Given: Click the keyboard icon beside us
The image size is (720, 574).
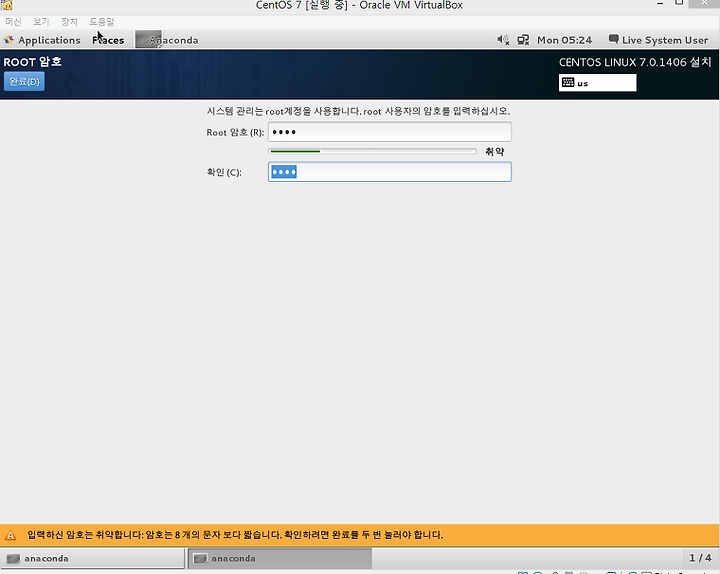Looking at the screenshot, I should [x=568, y=83].
